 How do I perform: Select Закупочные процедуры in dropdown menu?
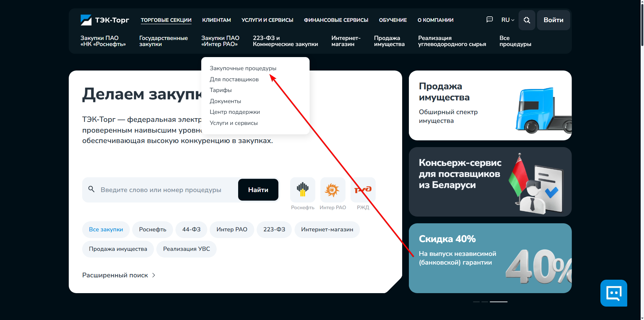coord(243,68)
